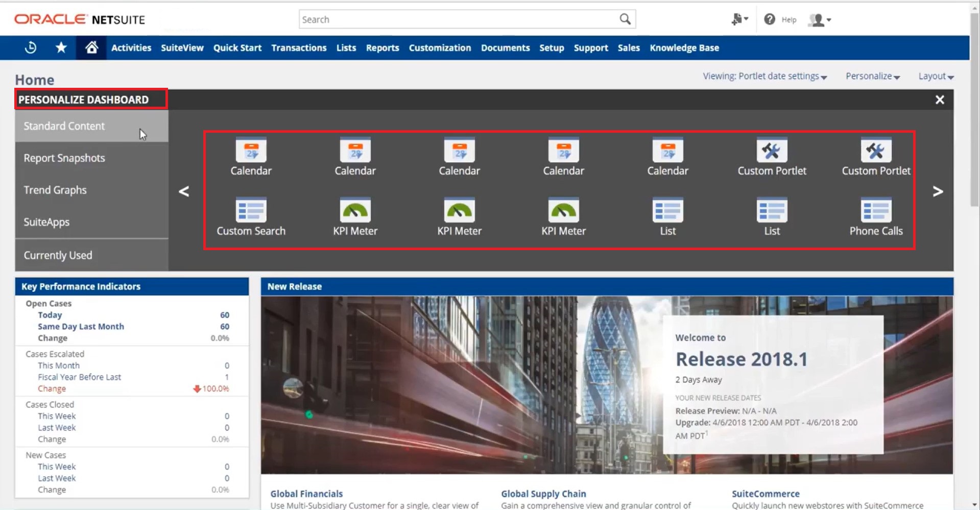This screenshot has height=510, width=980.
Task: Open the SuiteCommerce link
Action: (x=766, y=493)
